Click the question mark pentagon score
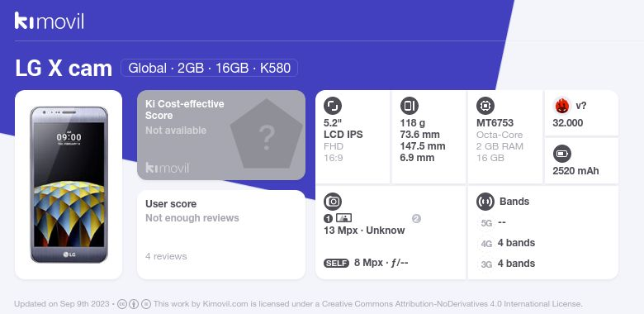Image resolution: width=644 pixels, height=314 pixels. coord(266,134)
